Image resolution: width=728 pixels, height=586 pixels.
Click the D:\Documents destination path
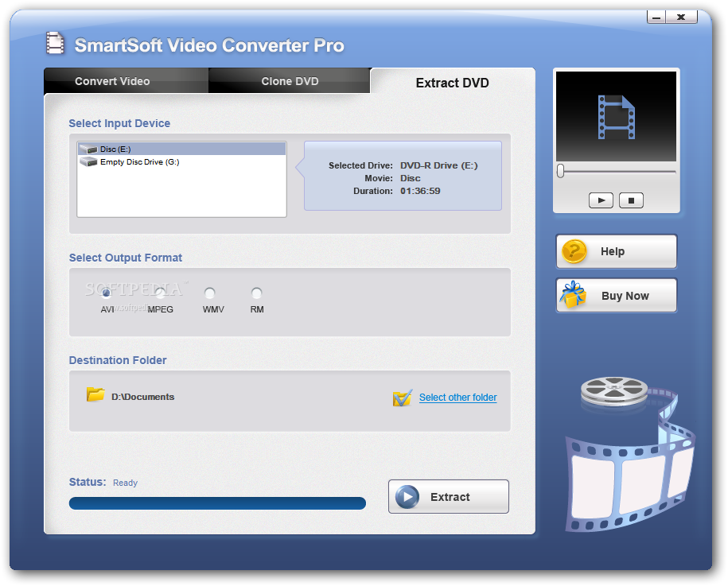[143, 397]
